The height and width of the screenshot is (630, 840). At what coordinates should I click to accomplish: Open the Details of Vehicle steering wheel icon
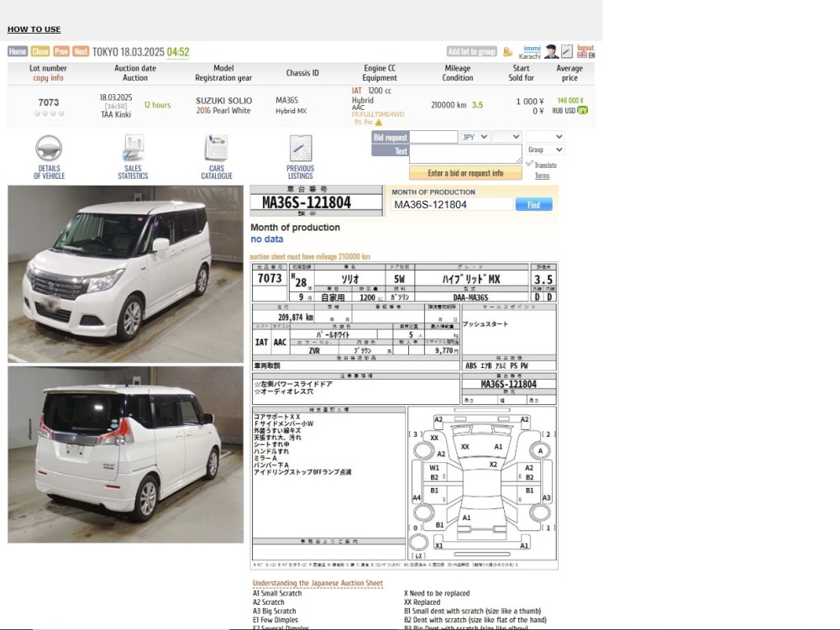tap(49, 149)
